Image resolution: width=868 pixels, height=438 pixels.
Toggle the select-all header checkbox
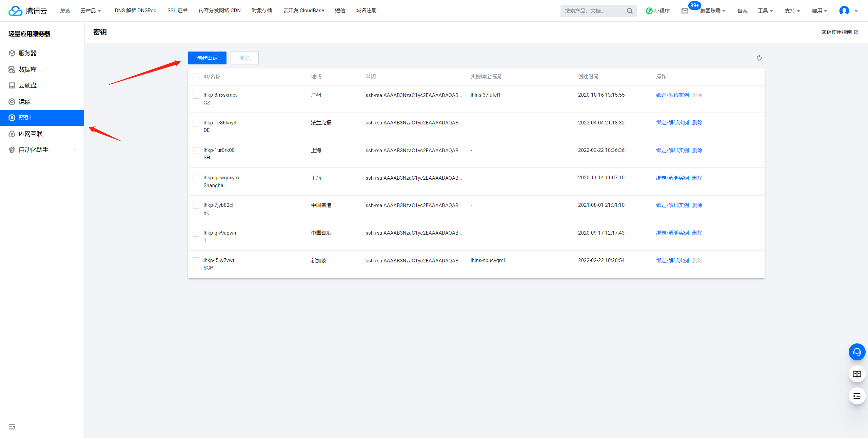[x=196, y=77]
